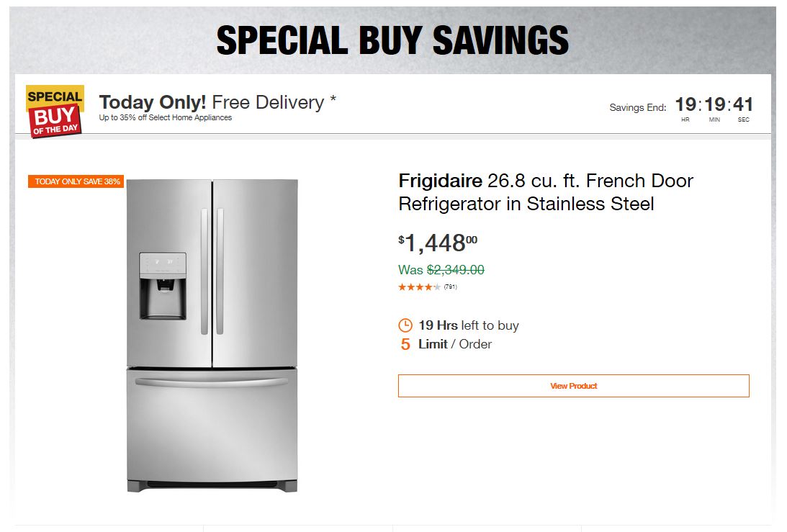Click the asterisk after Free Delivery
Screen dimensions: 787x532
coord(333,100)
